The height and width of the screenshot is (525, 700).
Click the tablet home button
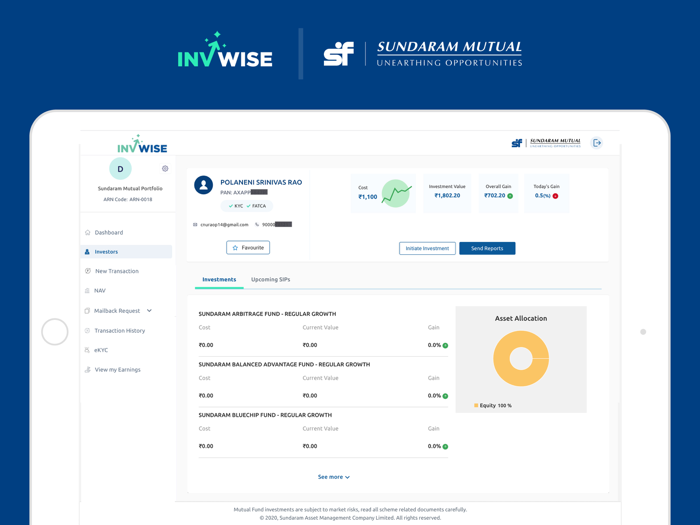pos(55,332)
